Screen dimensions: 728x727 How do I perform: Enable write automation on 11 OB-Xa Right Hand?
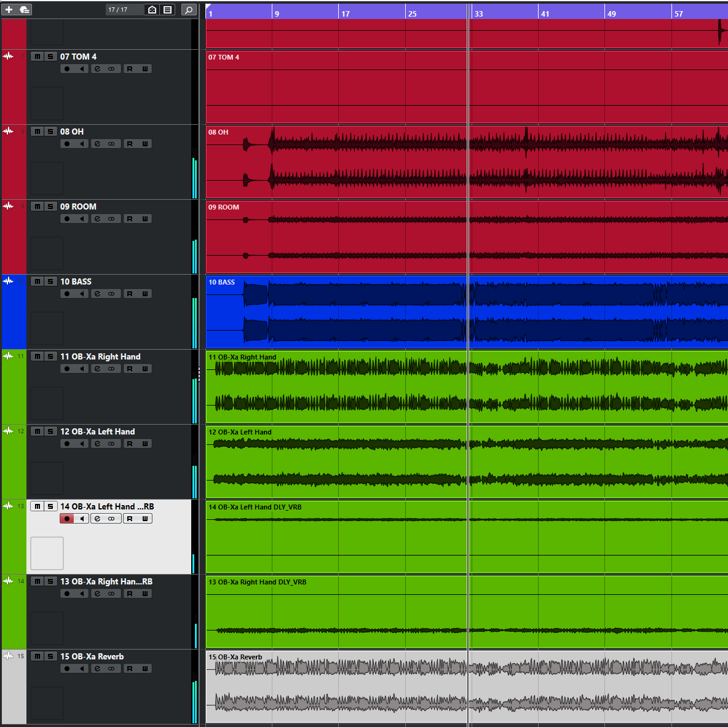145,369
